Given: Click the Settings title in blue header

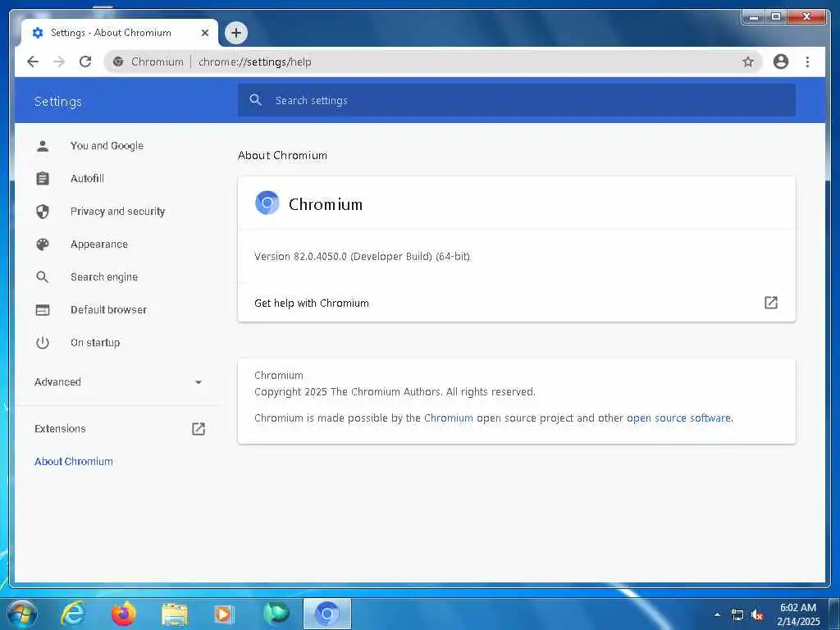Looking at the screenshot, I should point(58,101).
